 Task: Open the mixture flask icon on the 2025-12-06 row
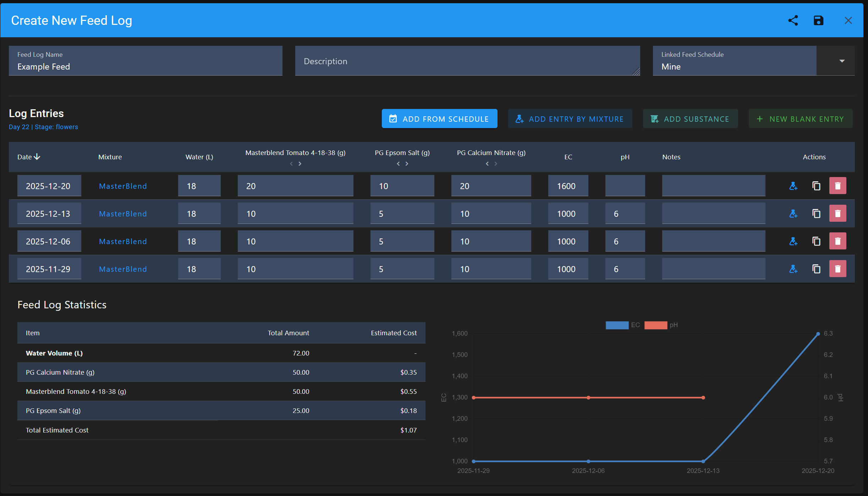tap(793, 241)
